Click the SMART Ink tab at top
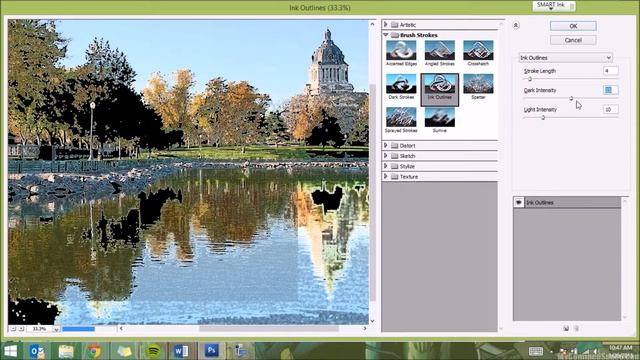The image size is (640, 360). point(554,5)
